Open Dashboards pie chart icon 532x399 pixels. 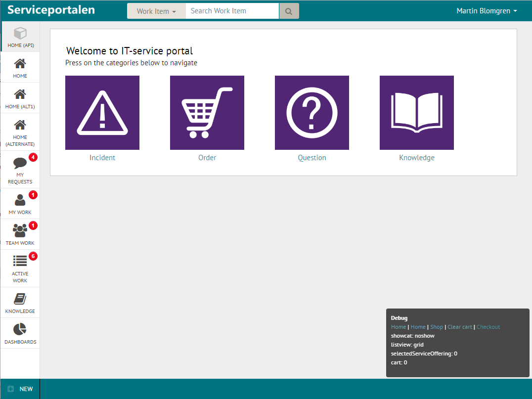coord(20,329)
